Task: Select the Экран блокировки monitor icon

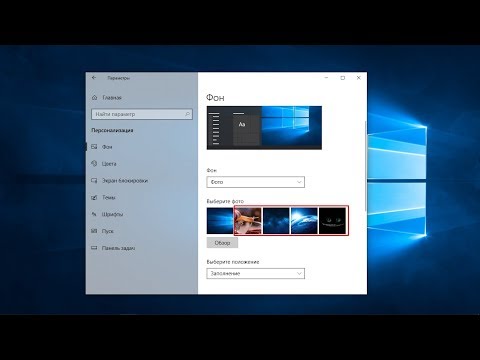Action: coord(94,181)
